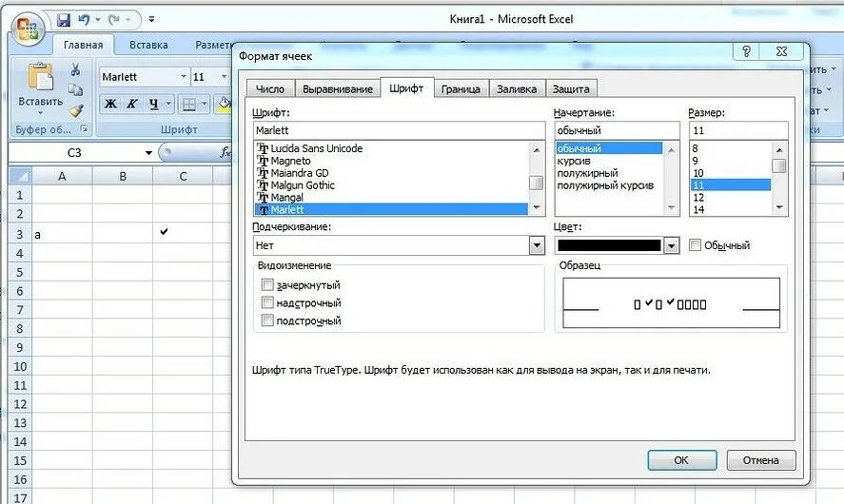Toggle italic К formatting
The height and width of the screenshot is (504, 844).
pyautogui.click(x=132, y=104)
